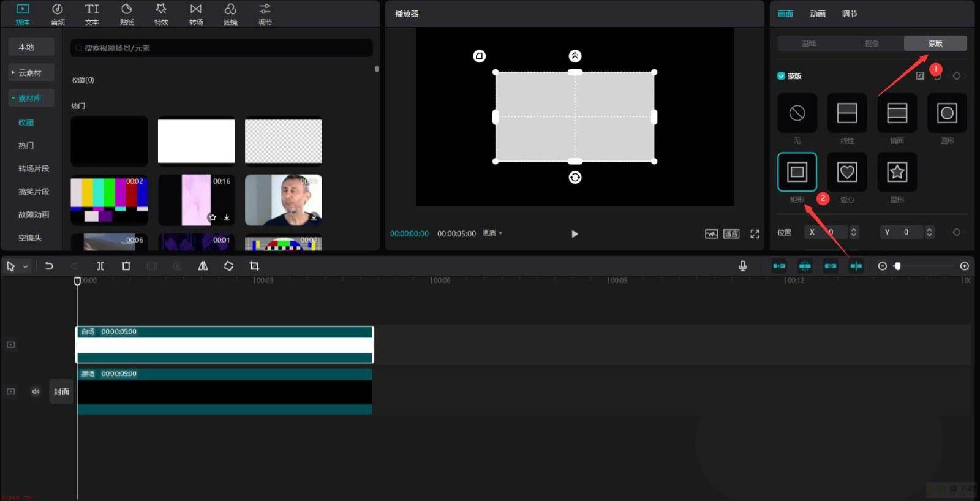Image resolution: width=980 pixels, height=501 pixels.
Task: Open the 抠像 cutout sub-tab
Action: coord(872,43)
